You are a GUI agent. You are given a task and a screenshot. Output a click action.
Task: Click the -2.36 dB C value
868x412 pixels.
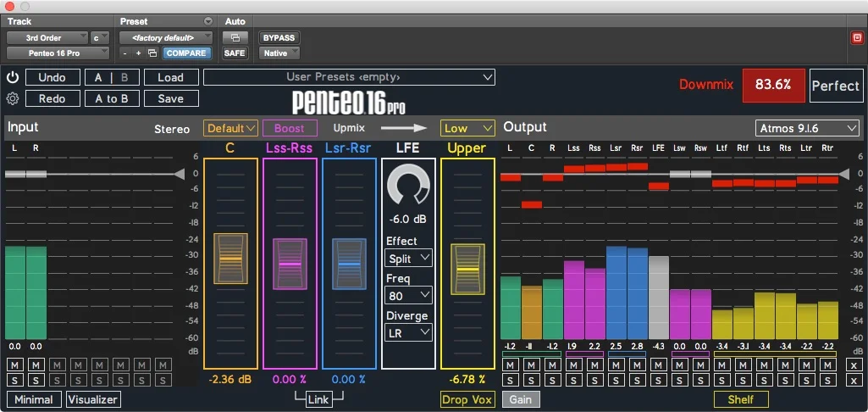click(x=230, y=380)
